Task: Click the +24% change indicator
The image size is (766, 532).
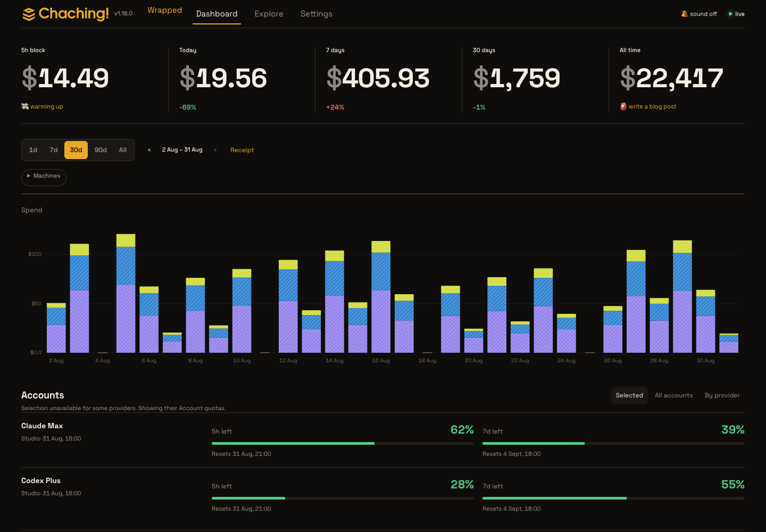Action: point(335,107)
